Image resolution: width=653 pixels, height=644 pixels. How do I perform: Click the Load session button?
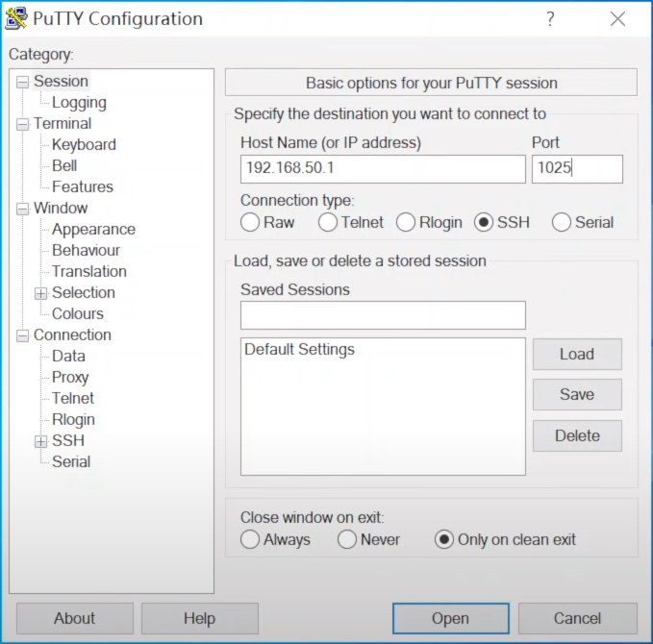pos(577,354)
